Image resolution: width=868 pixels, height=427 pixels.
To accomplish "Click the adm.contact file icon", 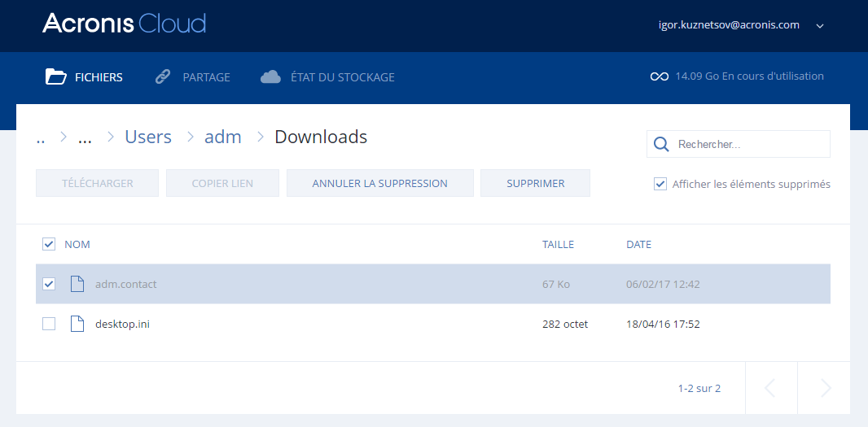I will click(x=77, y=284).
